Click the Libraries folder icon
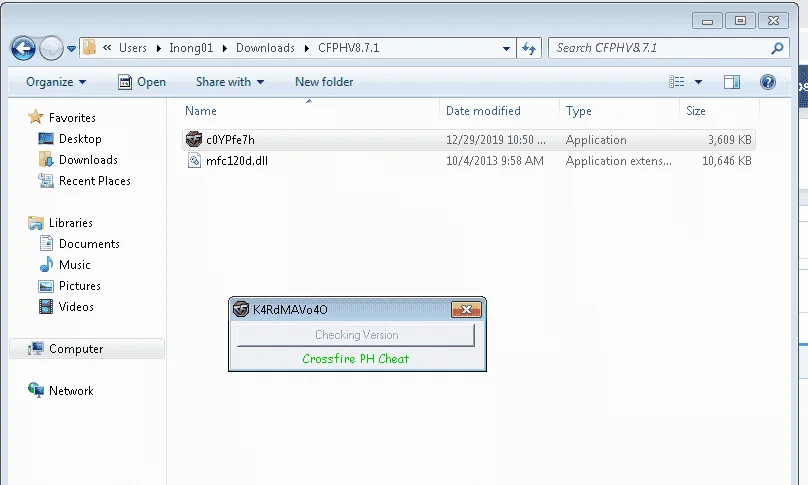 pos(36,223)
